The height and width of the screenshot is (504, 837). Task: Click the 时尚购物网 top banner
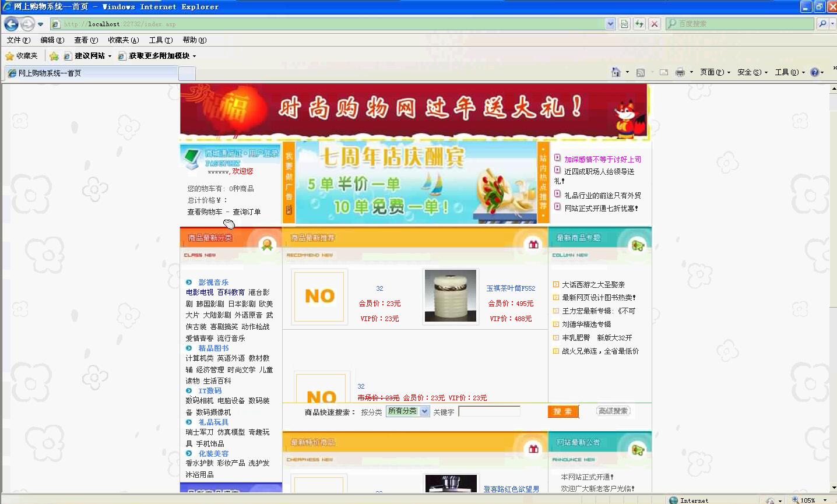tap(414, 112)
